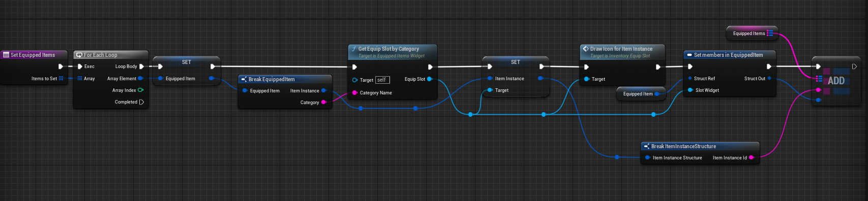
Task: Click the Equipped Items map output pin
Action: pos(770,33)
